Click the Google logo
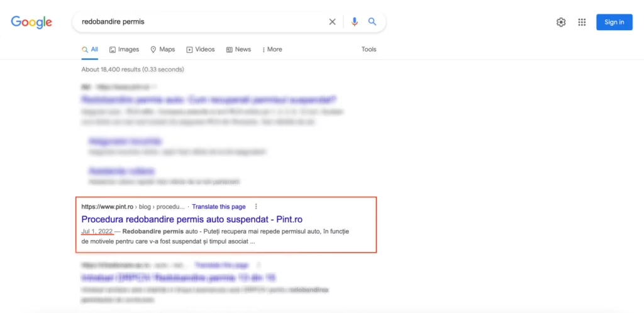The height and width of the screenshot is (313, 644). (31, 22)
